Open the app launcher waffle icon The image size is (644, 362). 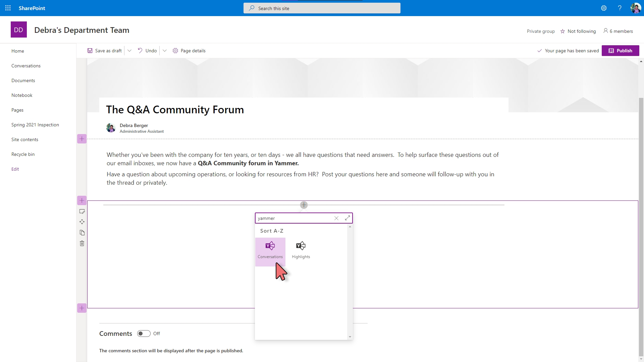(x=8, y=8)
